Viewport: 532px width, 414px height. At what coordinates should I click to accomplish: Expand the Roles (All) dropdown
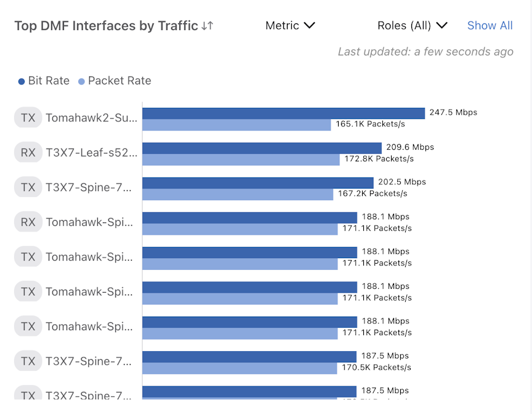pyautogui.click(x=412, y=26)
